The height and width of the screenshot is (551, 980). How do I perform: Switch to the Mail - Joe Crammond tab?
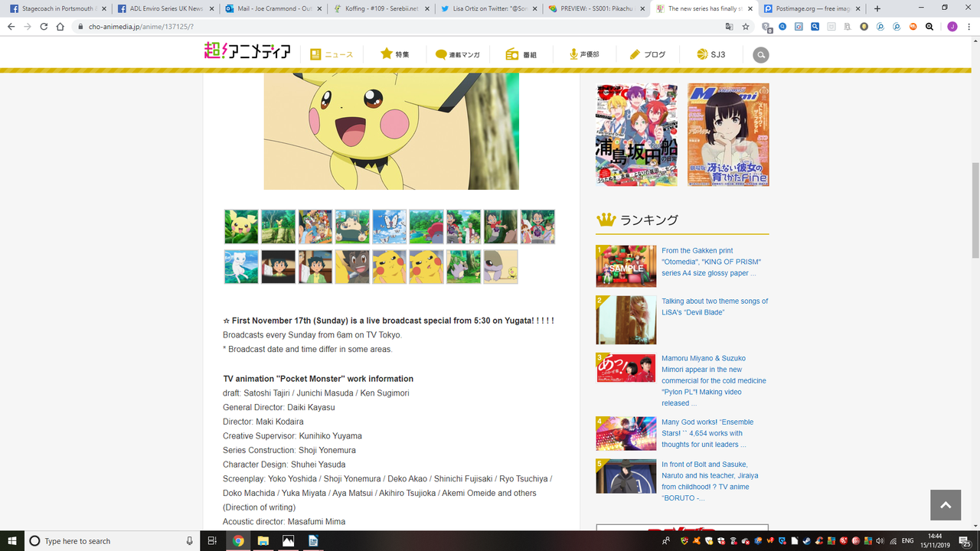coord(273,8)
